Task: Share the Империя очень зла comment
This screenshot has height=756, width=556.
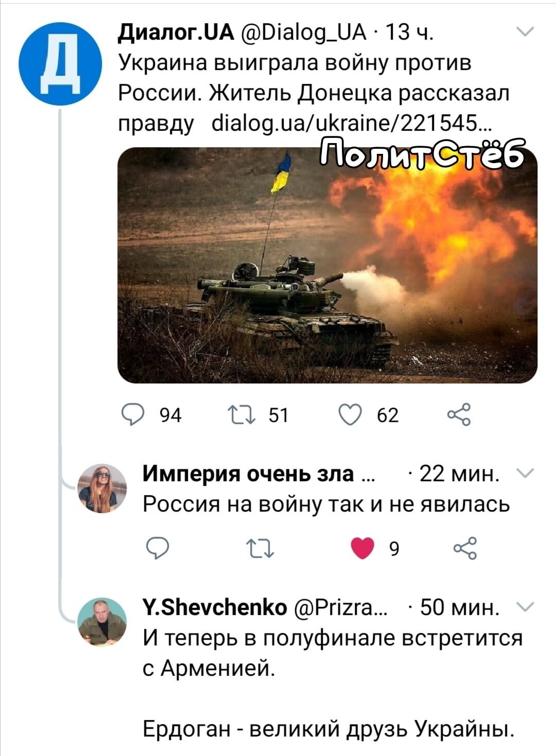Action: 465,549
